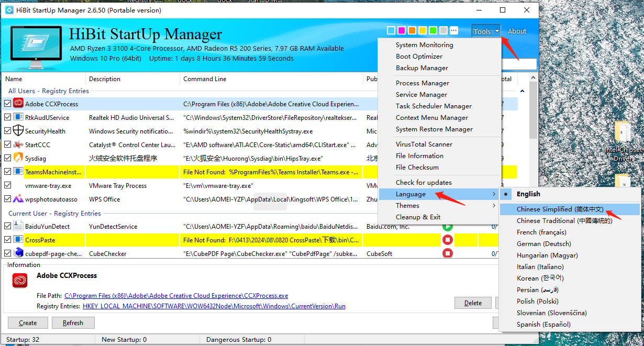
Task: Pick the magenta theme color swatch
Action: pyautogui.click(x=401, y=30)
